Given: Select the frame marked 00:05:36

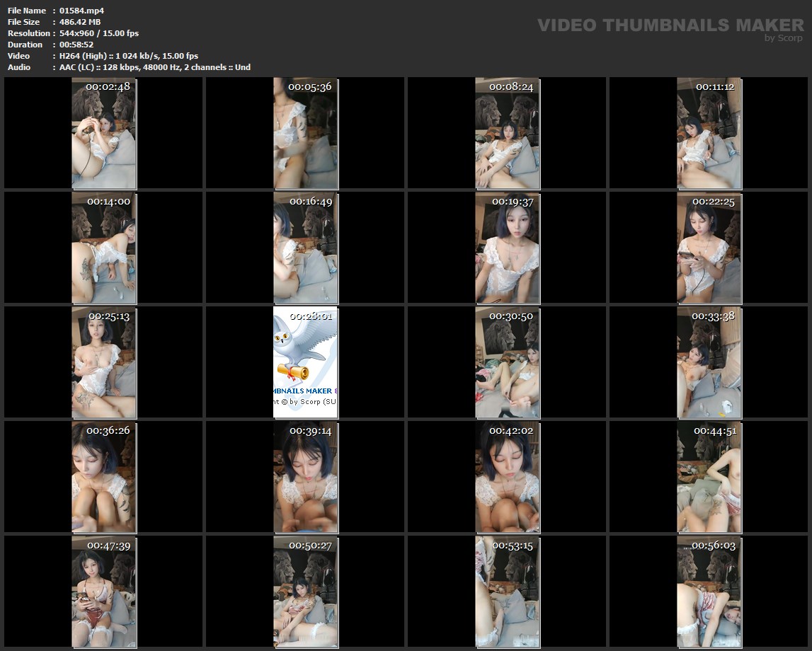Looking at the screenshot, I should pyautogui.click(x=306, y=133).
